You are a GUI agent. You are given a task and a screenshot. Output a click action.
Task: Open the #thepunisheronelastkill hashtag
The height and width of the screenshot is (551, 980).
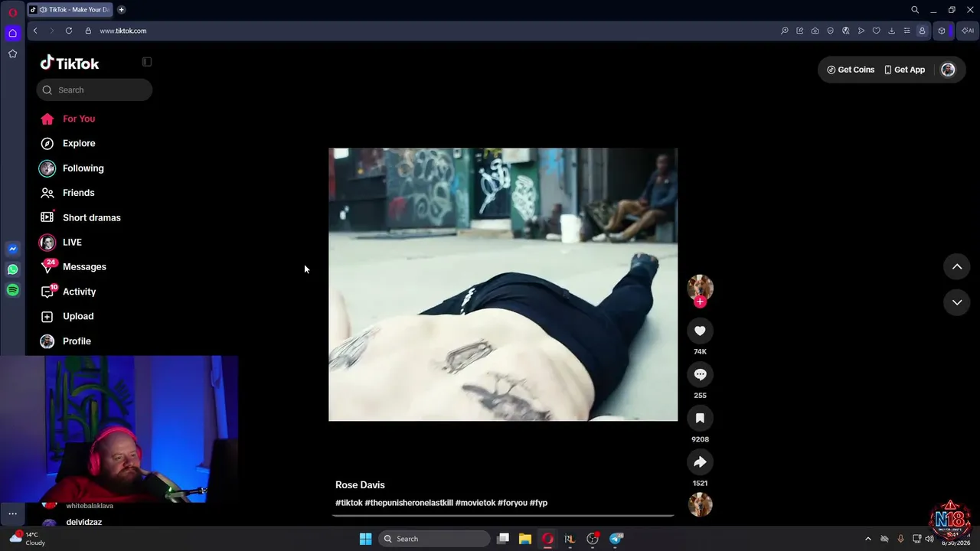click(408, 503)
